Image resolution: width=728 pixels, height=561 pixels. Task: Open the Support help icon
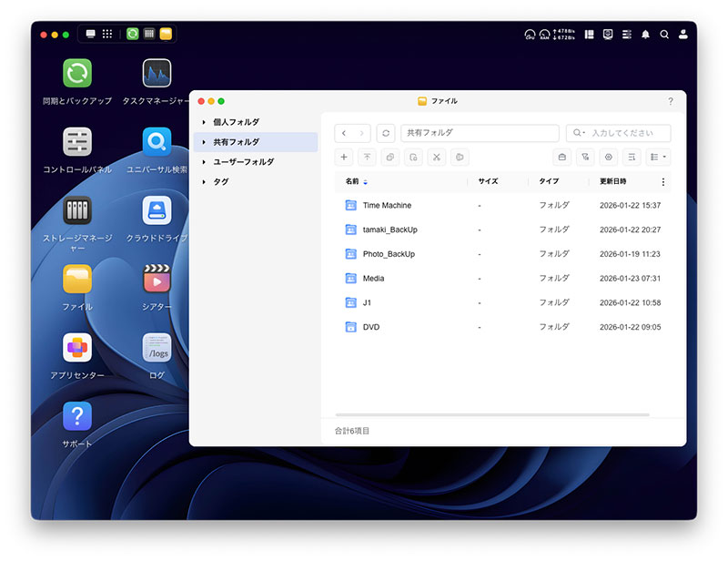click(x=77, y=416)
